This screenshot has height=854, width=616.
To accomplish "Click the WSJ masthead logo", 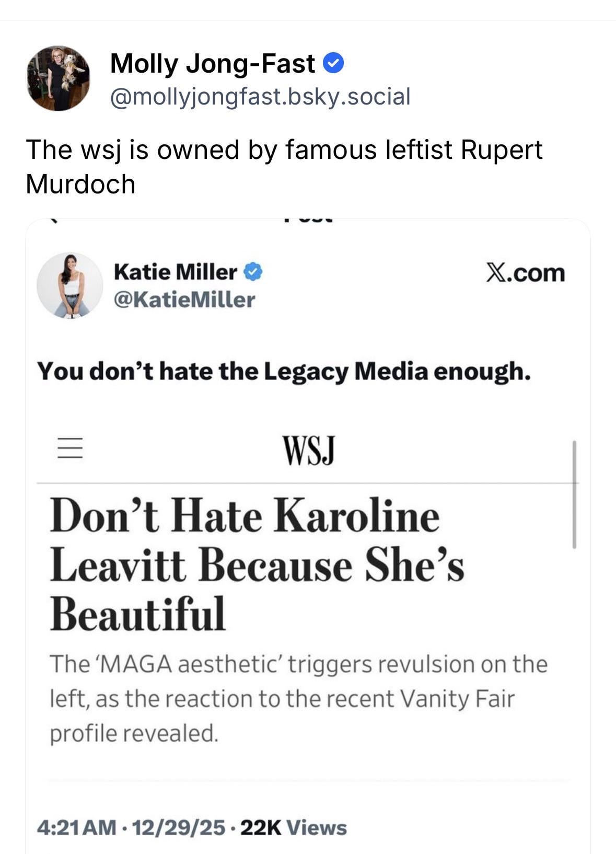I will click(x=308, y=450).
